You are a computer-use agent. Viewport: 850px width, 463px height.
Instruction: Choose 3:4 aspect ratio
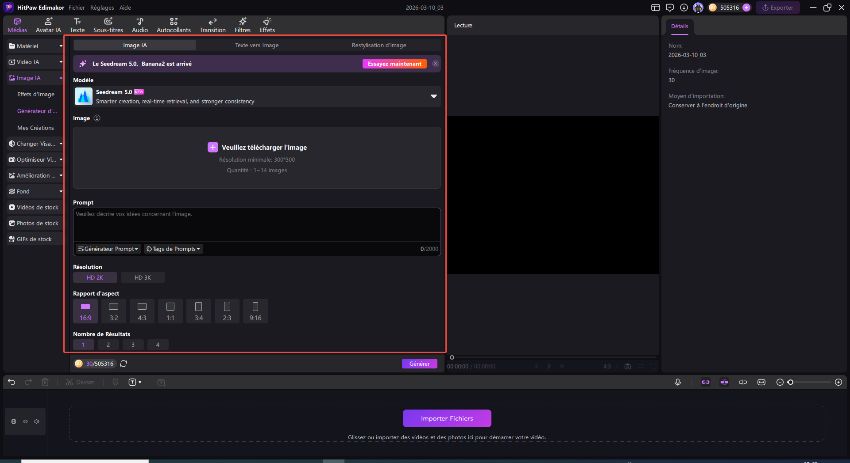[x=198, y=311]
